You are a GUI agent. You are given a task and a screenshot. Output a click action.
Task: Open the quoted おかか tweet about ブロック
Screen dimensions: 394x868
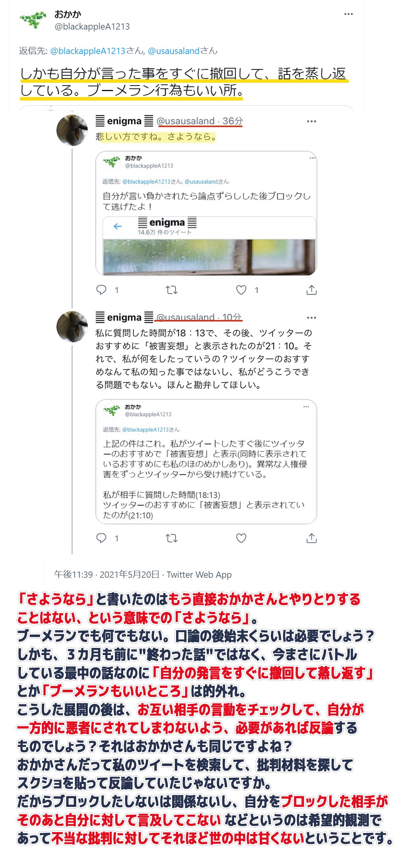(206, 213)
